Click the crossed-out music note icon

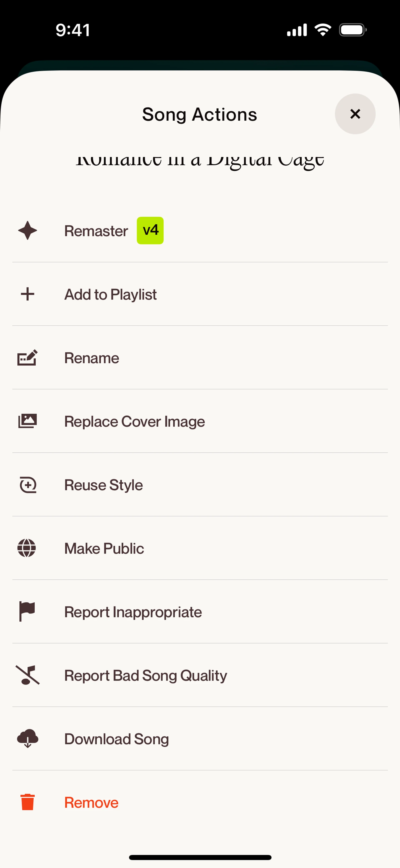(28, 675)
